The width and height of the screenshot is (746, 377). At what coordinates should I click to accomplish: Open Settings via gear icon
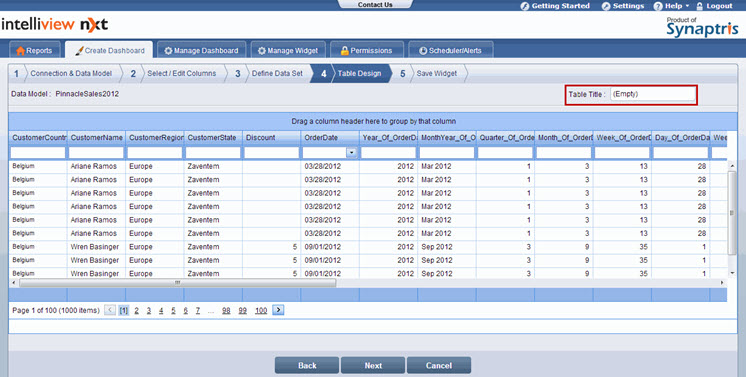coord(606,6)
